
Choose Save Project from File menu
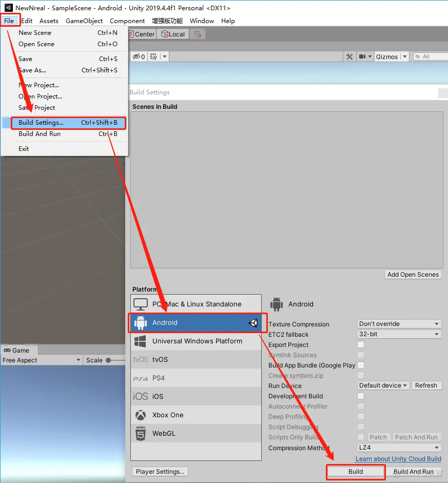[64, 107]
